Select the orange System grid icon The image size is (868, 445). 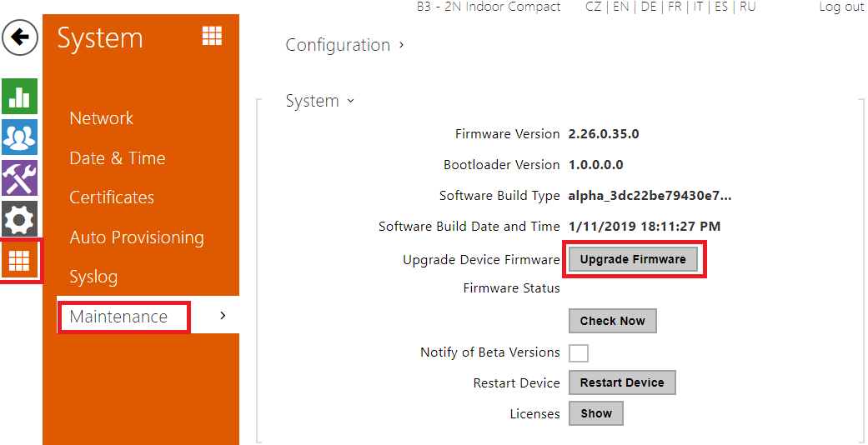click(19, 260)
